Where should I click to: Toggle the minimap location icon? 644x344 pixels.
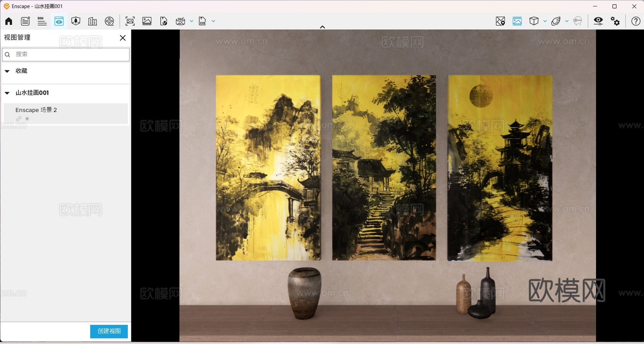[x=500, y=21]
